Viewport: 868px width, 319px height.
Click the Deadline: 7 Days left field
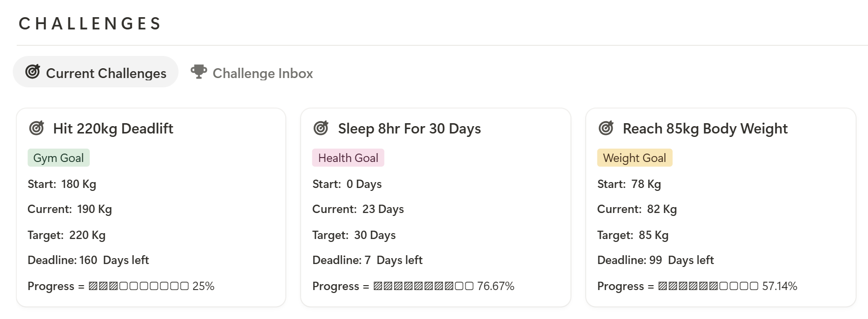[367, 260]
